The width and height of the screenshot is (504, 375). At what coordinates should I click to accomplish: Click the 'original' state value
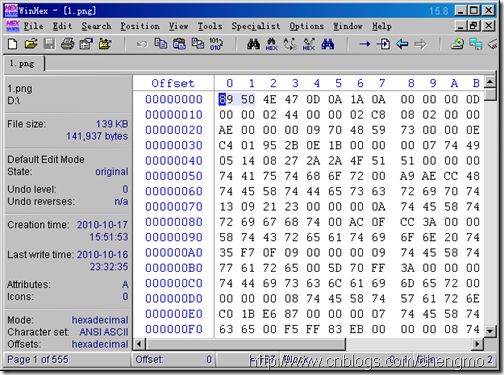(x=112, y=172)
